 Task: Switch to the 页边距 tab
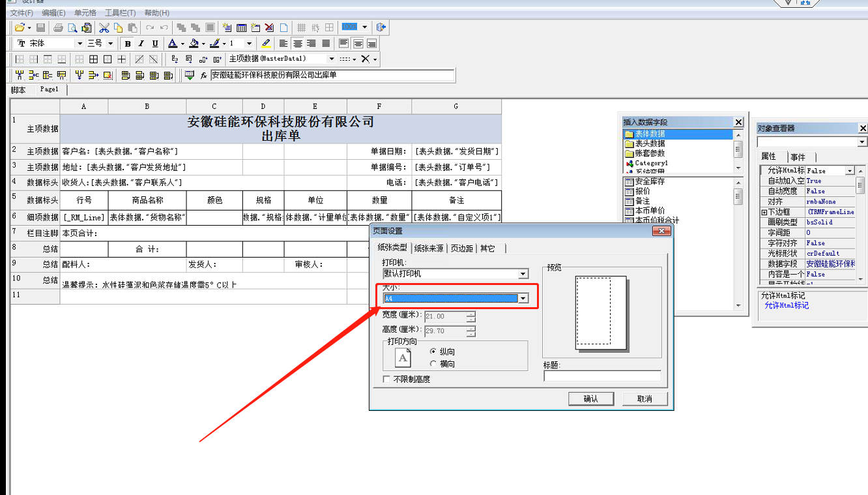(462, 248)
